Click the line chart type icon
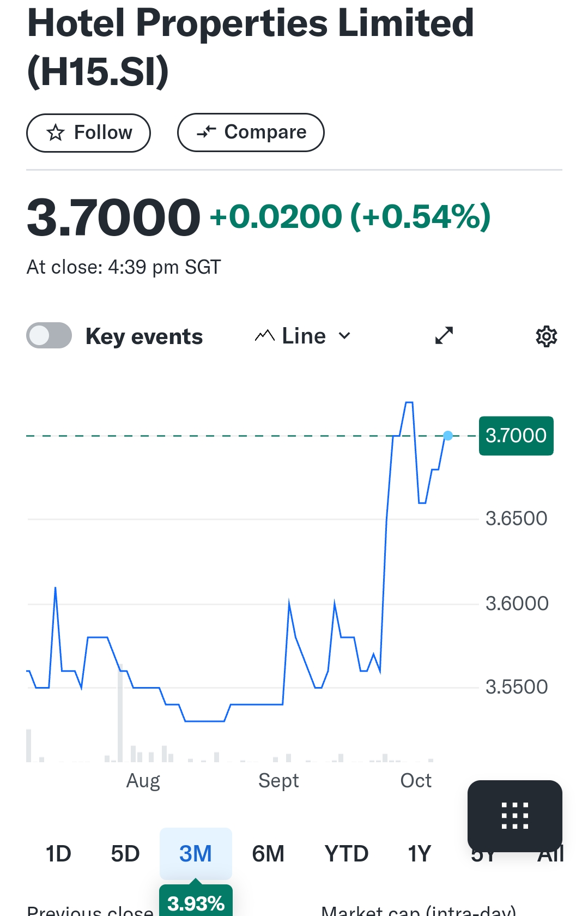Viewport: 588px width, 916px height. [264, 336]
